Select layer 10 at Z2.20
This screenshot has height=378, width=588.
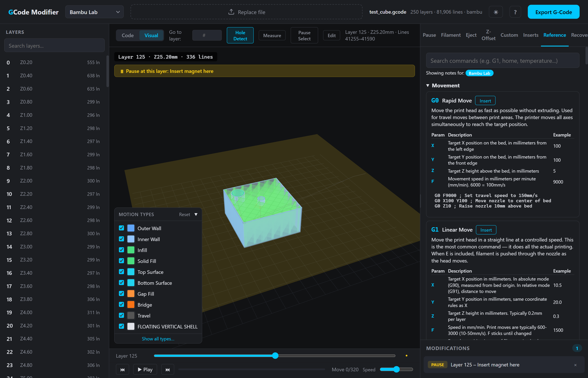54,194
